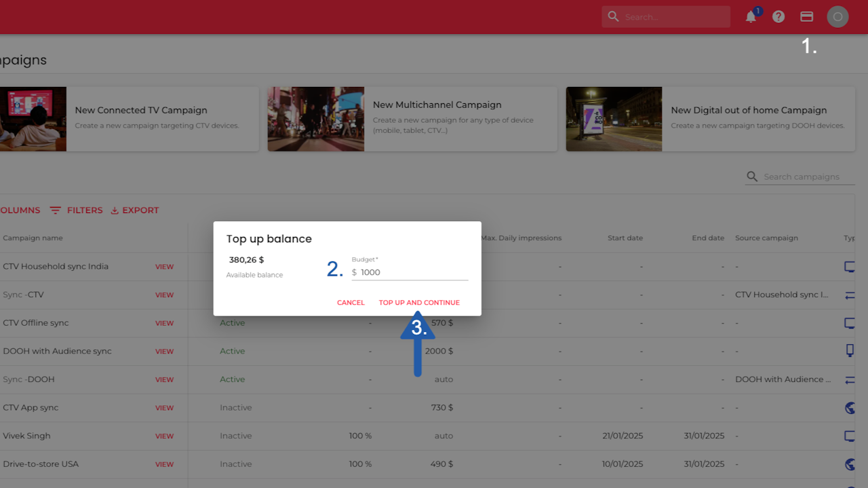
Task: View the Sync -DOOH campaign
Action: pyautogui.click(x=164, y=379)
